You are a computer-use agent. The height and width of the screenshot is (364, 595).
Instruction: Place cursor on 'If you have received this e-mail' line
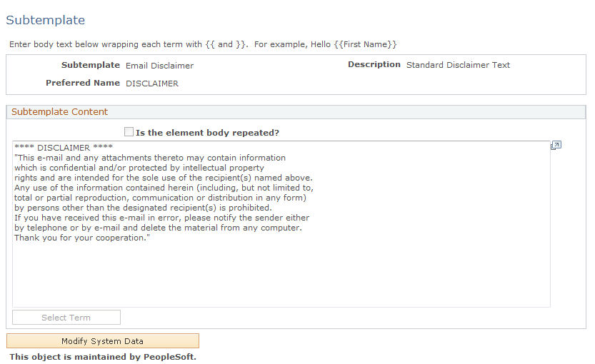(161, 218)
